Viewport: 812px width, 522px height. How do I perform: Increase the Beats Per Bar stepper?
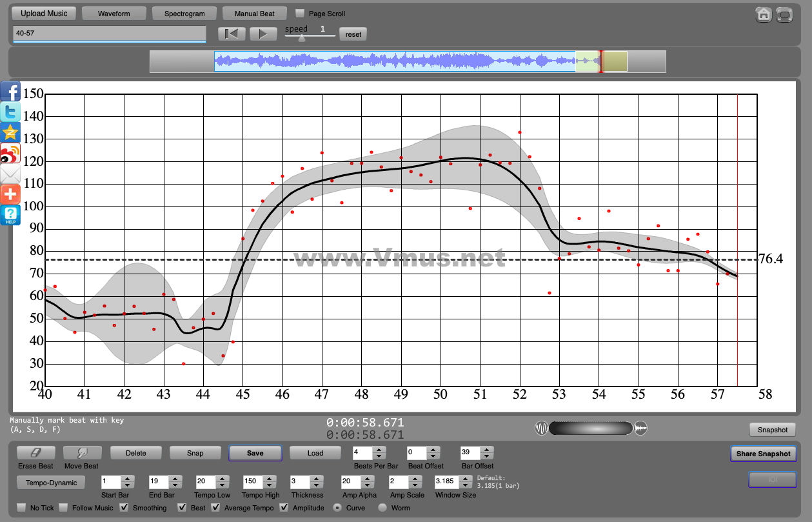click(379, 450)
